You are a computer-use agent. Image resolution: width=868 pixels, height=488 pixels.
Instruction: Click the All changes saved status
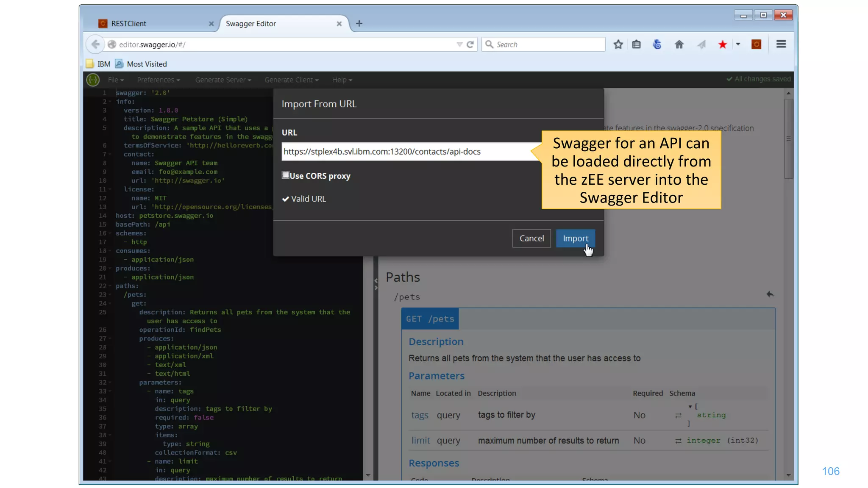(759, 79)
